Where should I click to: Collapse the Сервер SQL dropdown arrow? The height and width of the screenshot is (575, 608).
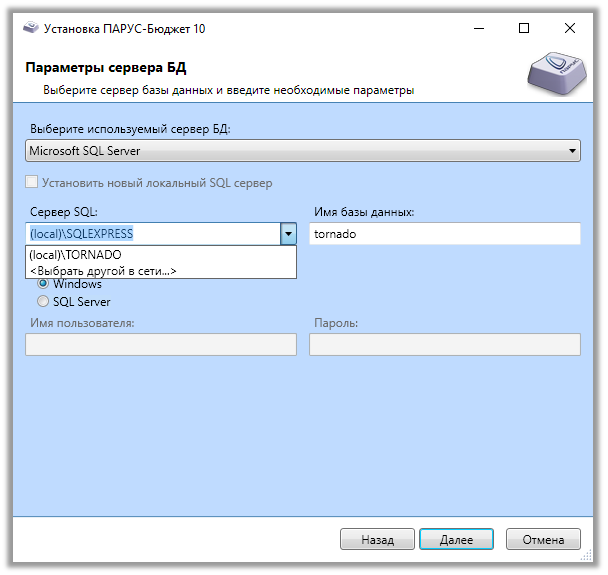[x=288, y=234]
